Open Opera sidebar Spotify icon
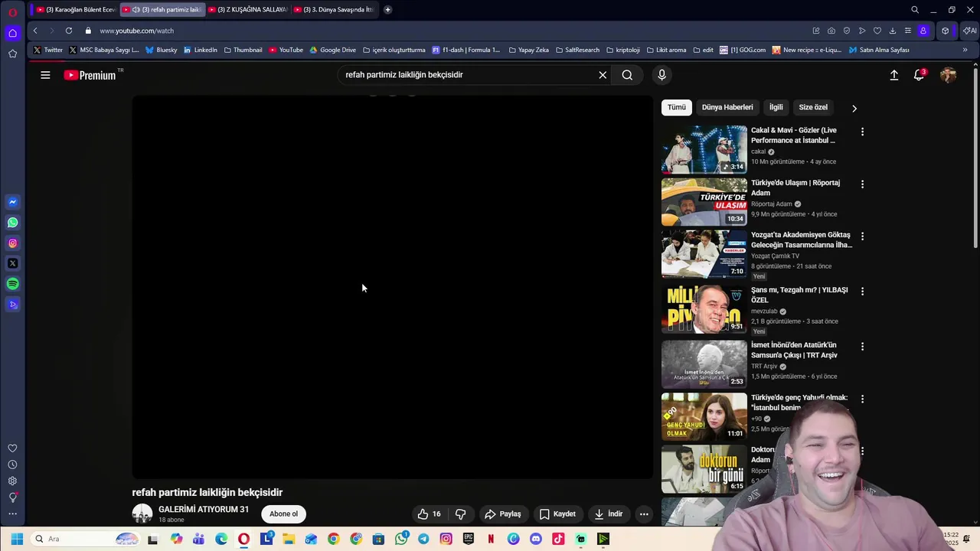 click(12, 284)
